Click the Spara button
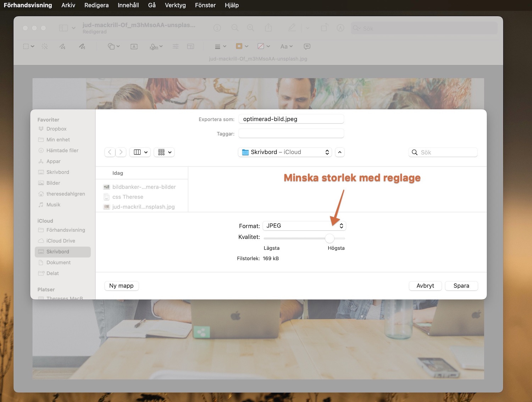This screenshot has height=402, width=532. pyautogui.click(x=461, y=286)
